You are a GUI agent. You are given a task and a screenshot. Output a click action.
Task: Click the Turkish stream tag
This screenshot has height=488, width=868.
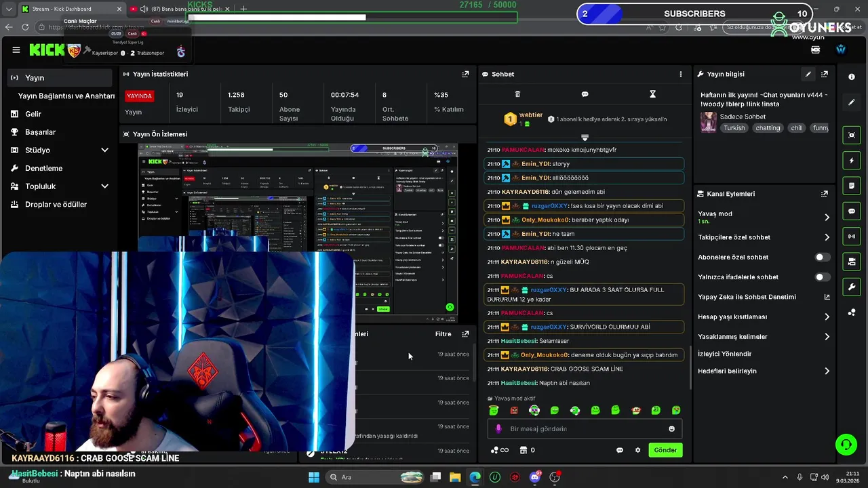734,128
